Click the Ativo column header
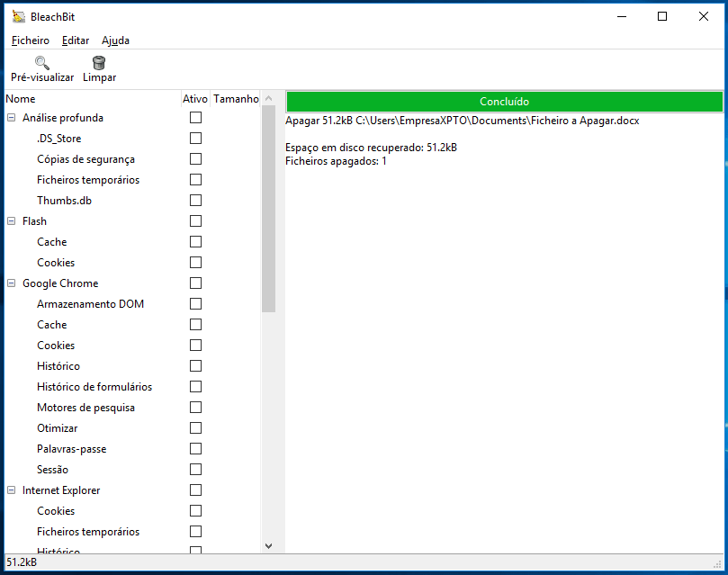This screenshot has height=575, width=728. point(195,99)
